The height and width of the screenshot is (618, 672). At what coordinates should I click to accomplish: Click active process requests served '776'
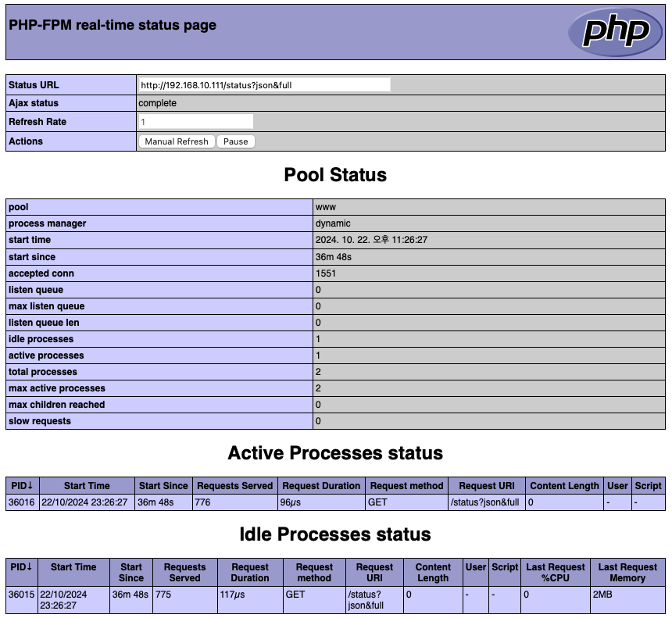(202, 502)
